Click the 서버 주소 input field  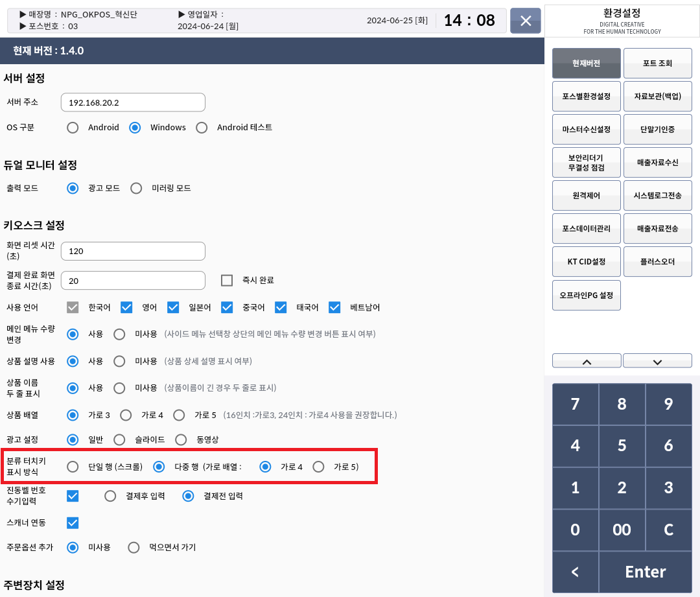pos(133,102)
